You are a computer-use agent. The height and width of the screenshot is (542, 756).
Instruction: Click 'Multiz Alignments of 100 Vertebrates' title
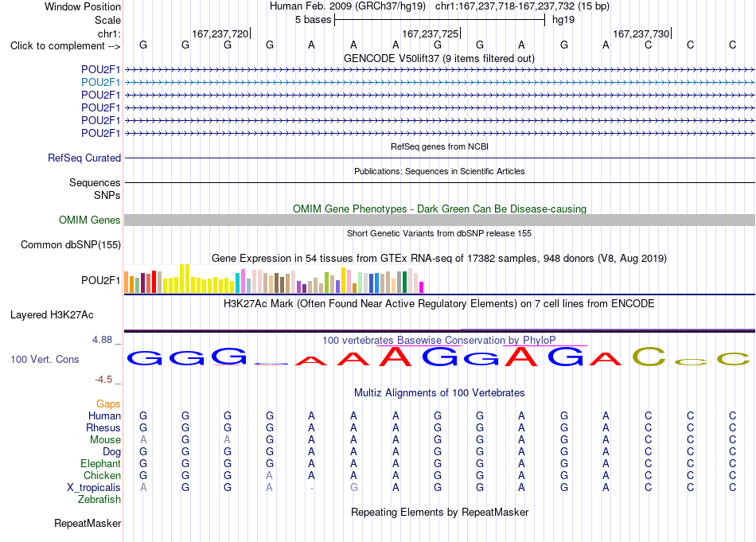[439, 392]
